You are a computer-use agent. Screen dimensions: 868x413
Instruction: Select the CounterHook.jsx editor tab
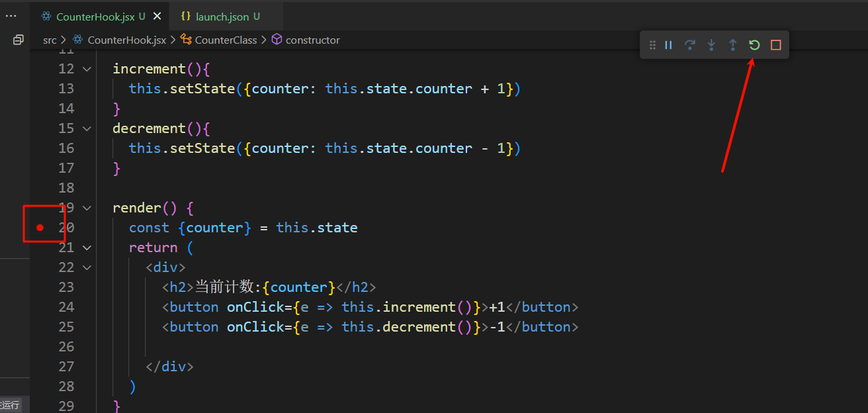pos(99,17)
